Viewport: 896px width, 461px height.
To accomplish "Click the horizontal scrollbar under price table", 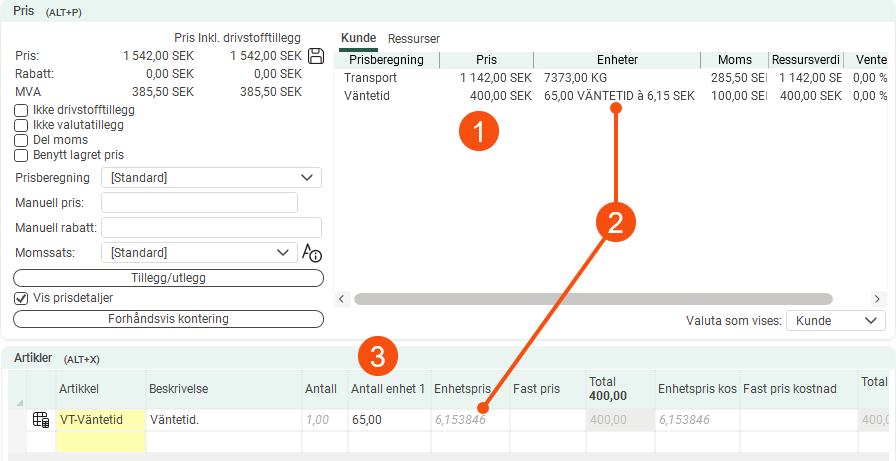I will 592,299.
